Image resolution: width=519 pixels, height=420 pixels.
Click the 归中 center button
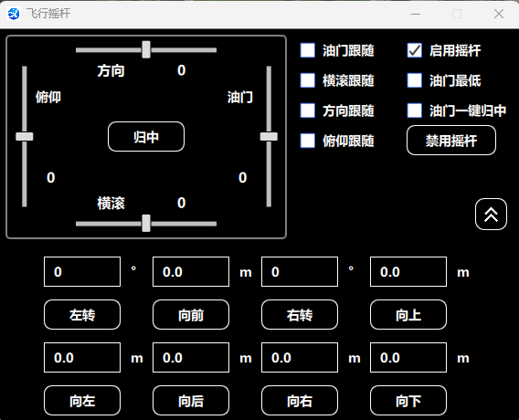[146, 137]
